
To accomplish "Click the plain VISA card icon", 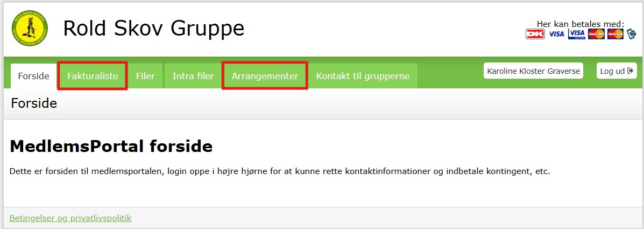I will pos(556,34).
